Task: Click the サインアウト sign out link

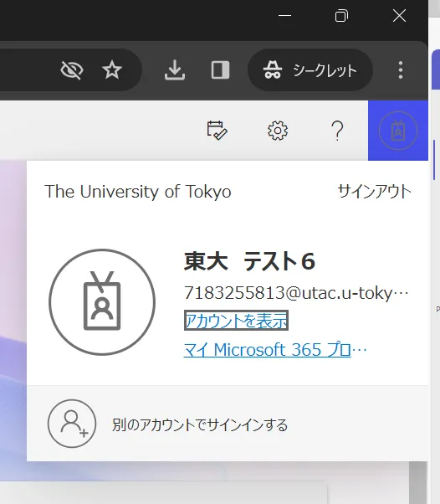Action: pyautogui.click(x=375, y=192)
